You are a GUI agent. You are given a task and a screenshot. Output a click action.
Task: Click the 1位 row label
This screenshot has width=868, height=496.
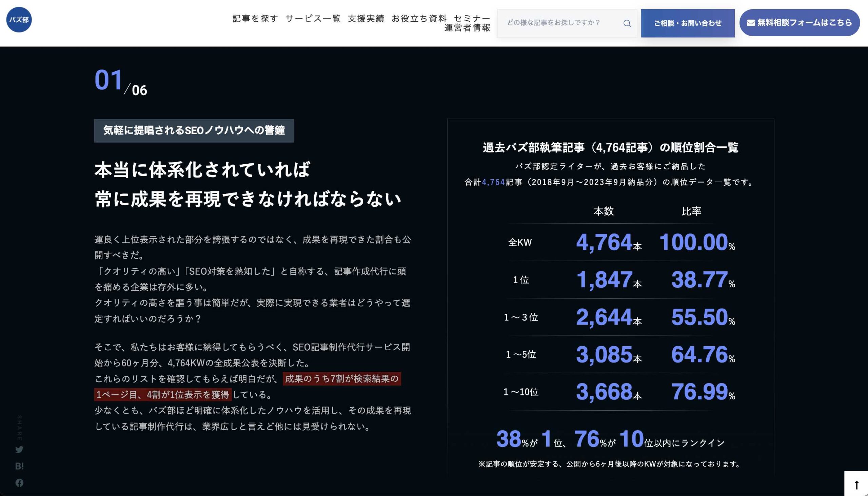pos(521,280)
